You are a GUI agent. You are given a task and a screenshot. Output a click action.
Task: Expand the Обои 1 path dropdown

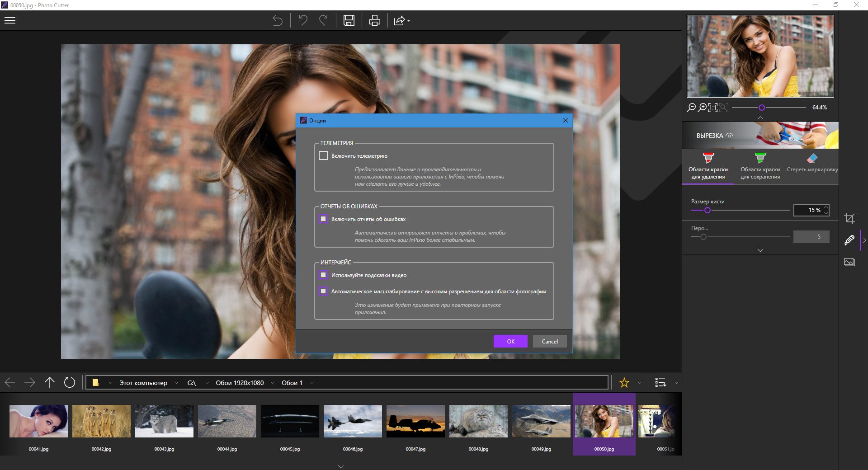312,383
